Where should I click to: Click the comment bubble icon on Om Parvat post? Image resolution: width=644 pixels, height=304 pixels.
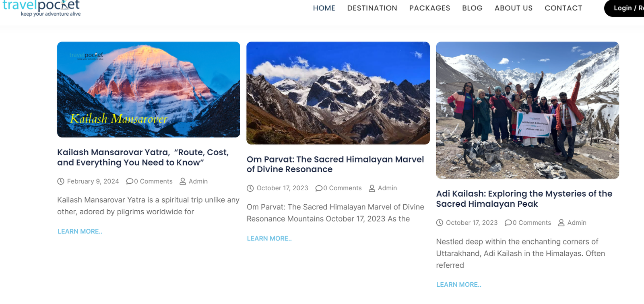coord(319,188)
